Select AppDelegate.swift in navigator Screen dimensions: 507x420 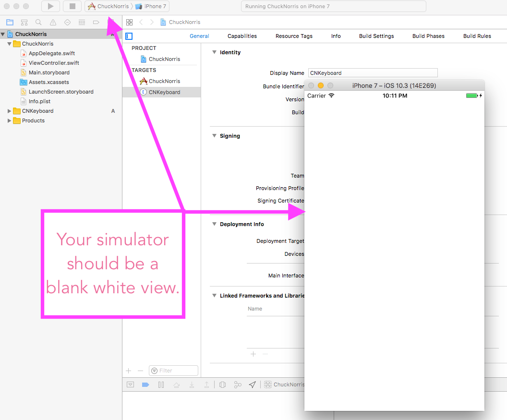52,53
